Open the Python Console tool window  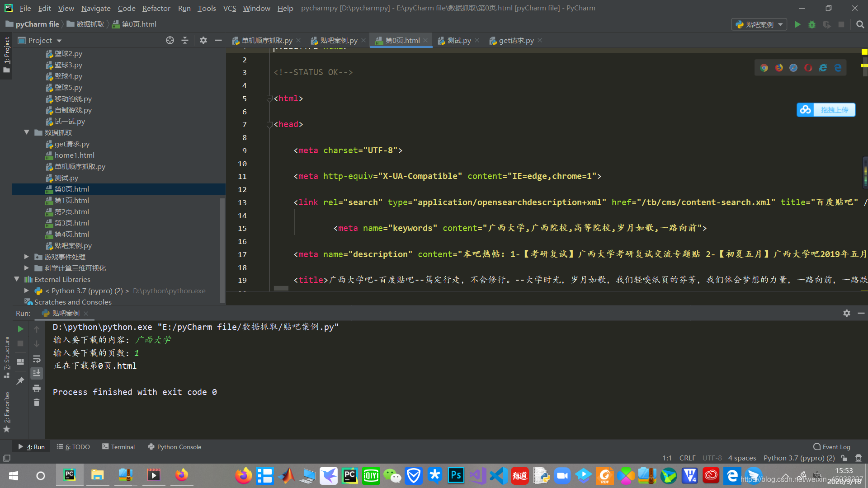[175, 446]
